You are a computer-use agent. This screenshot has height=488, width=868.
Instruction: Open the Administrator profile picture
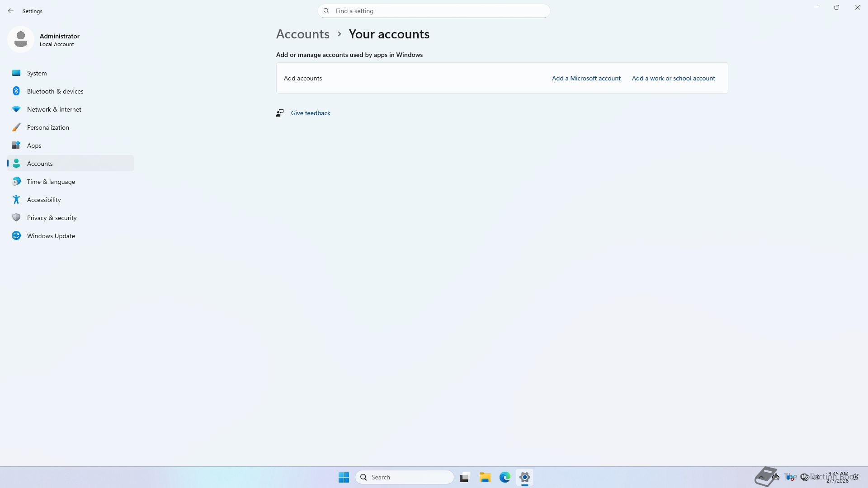21,40
